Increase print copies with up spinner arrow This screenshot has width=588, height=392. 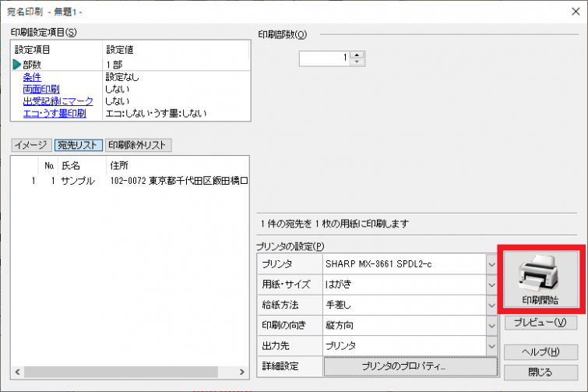357,55
